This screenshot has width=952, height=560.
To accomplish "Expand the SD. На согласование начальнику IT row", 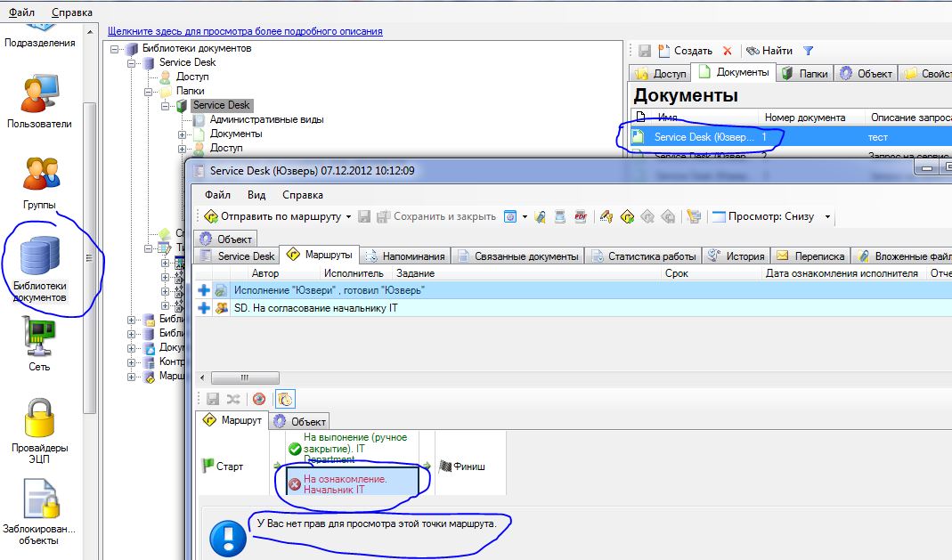I will click(x=204, y=308).
